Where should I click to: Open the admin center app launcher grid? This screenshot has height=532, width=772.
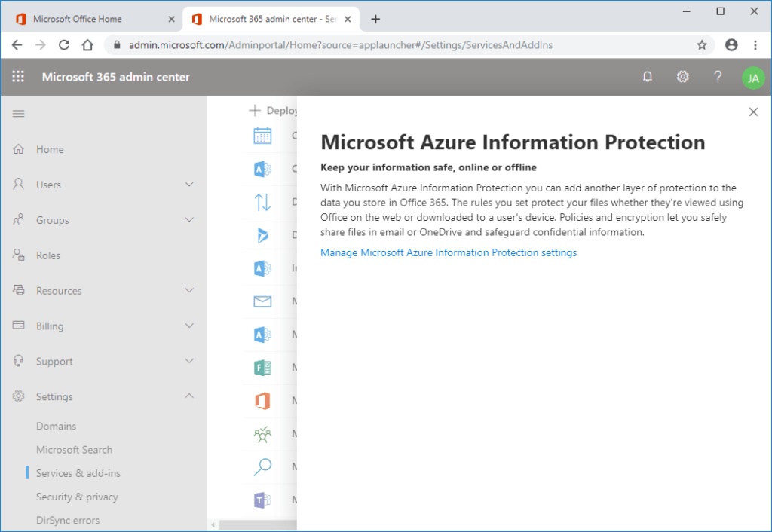point(18,76)
